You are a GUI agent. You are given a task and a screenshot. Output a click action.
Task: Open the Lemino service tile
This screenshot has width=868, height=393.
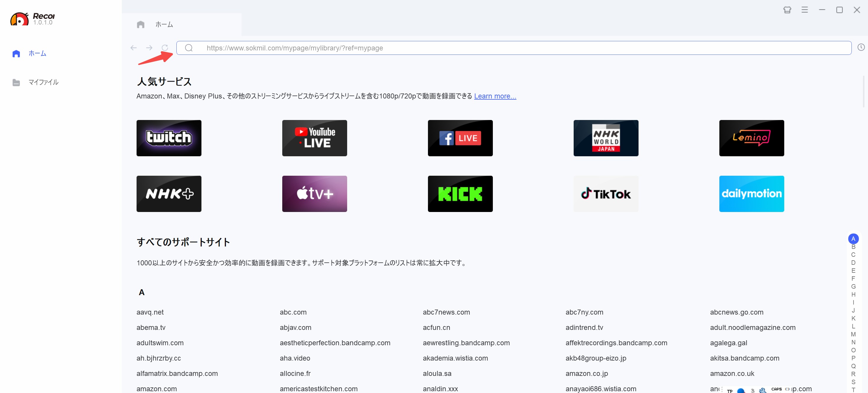point(751,138)
